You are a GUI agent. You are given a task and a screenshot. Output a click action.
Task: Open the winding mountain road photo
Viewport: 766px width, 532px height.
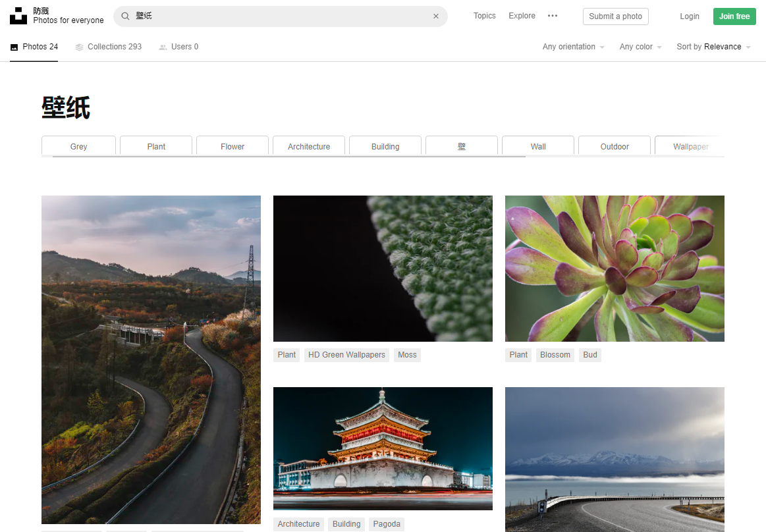point(151,359)
